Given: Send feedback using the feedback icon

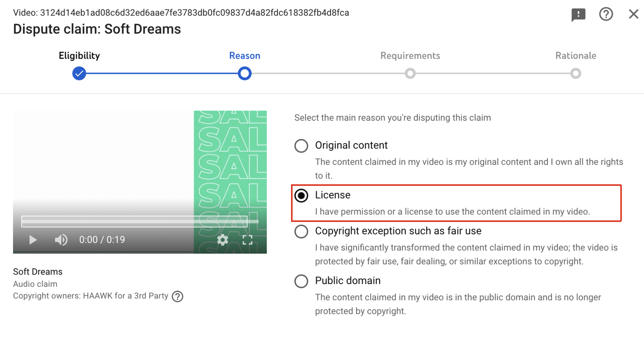Looking at the screenshot, I should 579,14.
